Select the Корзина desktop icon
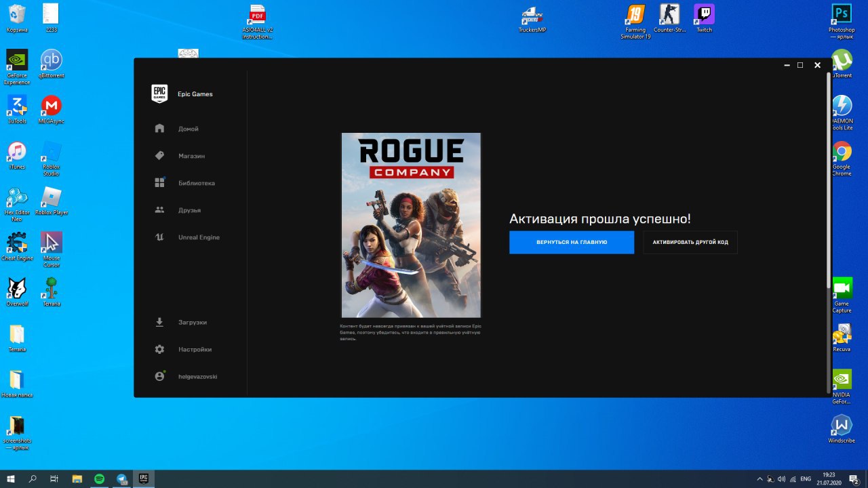 pos(17,18)
